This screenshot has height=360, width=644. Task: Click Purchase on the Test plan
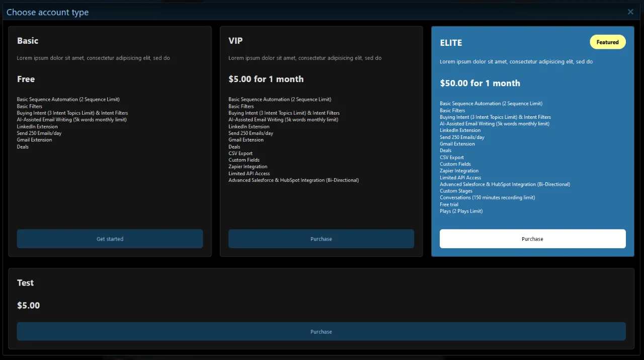click(321, 331)
